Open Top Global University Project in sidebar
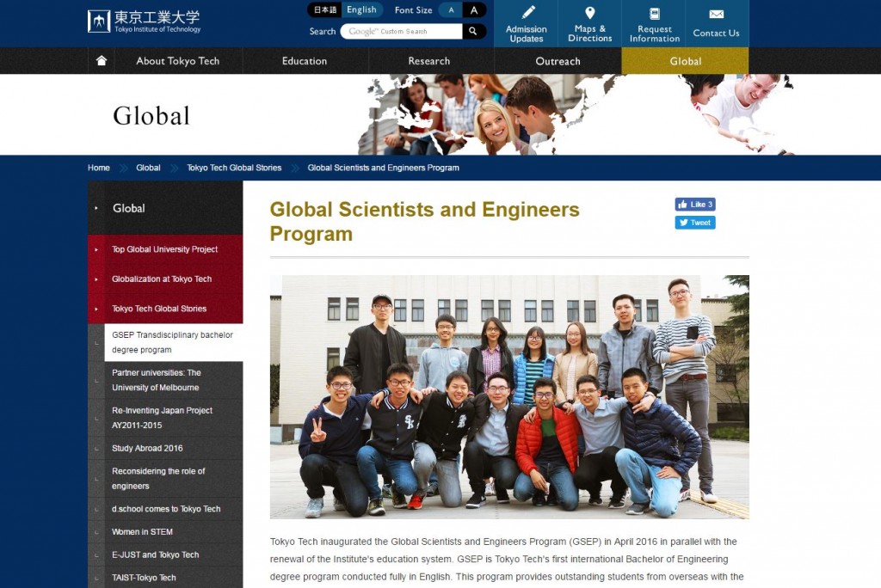Viewport: 881px width, 588px height. [165, 249]
